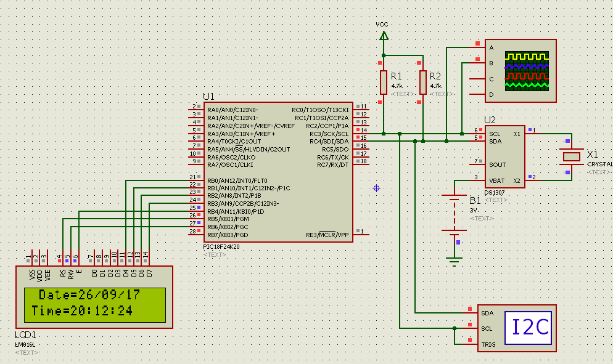
Task: Click oscilloscope channel B input
Action: tap(492, 63)
